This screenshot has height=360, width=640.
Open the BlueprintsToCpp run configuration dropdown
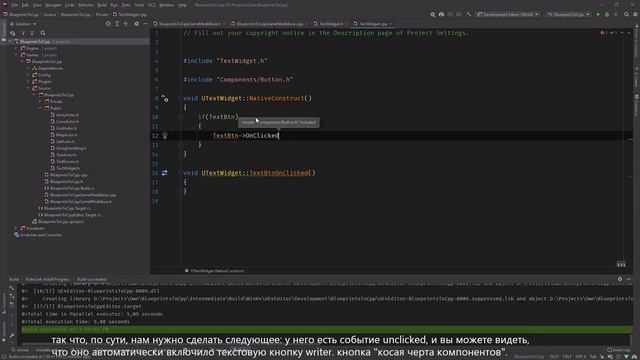pyautogui.click(x=569, y=14)
